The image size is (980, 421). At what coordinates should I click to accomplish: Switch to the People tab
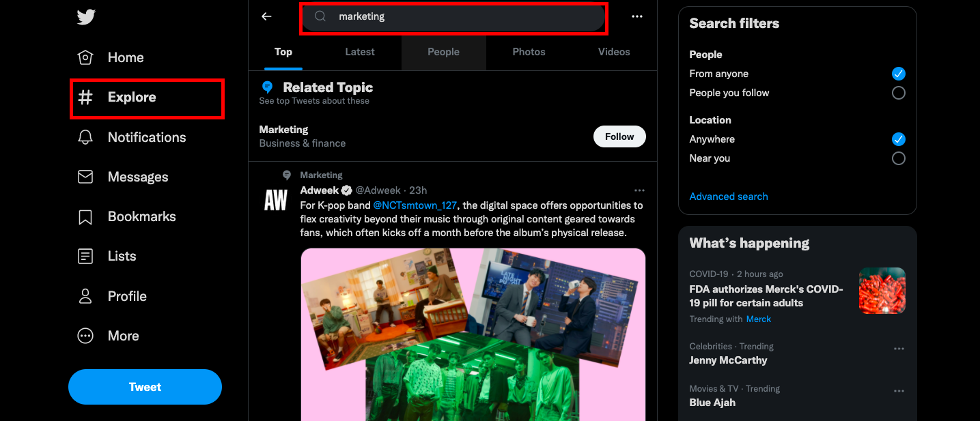click(444, 52)
